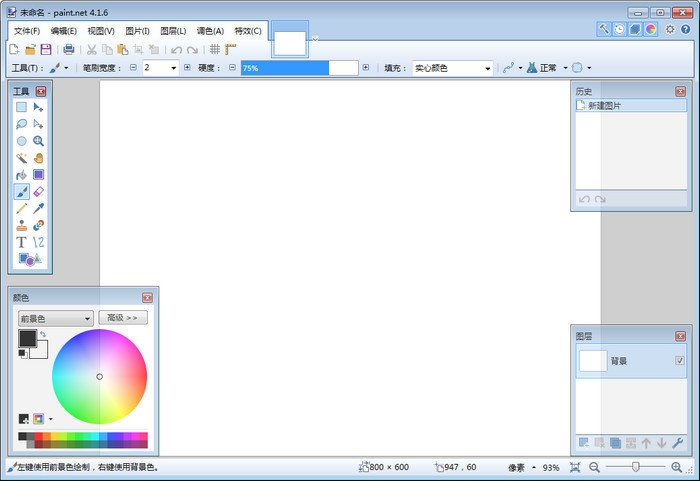700x481 pixels.
Task: Open the brush width dropdown
Action: (174, 68)
